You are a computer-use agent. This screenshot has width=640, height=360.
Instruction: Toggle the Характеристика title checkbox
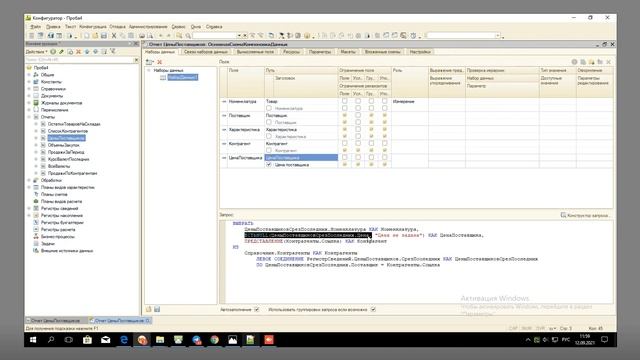[269, 136]
